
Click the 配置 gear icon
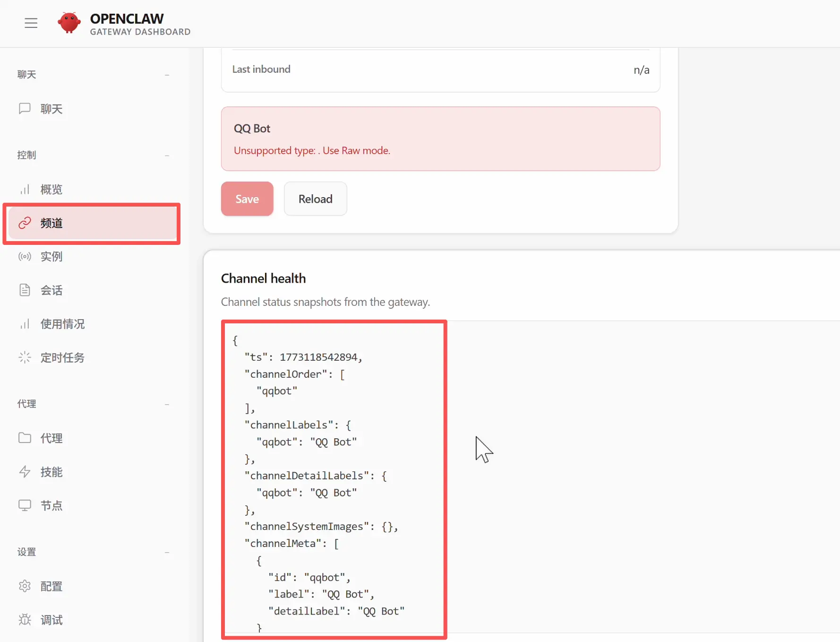(x=25, y=586)
